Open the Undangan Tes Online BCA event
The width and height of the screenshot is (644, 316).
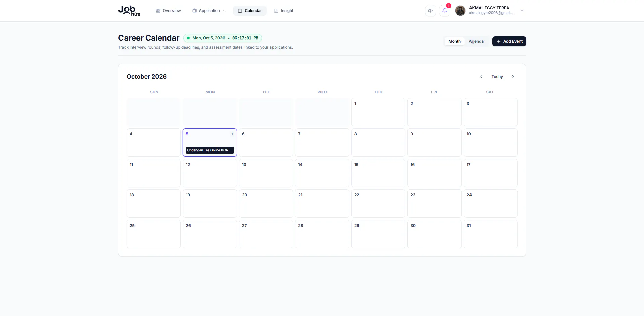209,150
